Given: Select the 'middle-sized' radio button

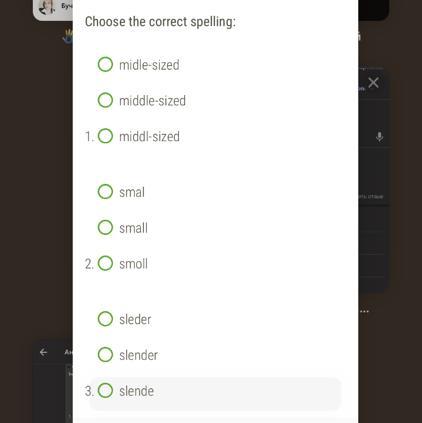Looking at the screenshot, I should pyautogui.click(x=105, y=100).
